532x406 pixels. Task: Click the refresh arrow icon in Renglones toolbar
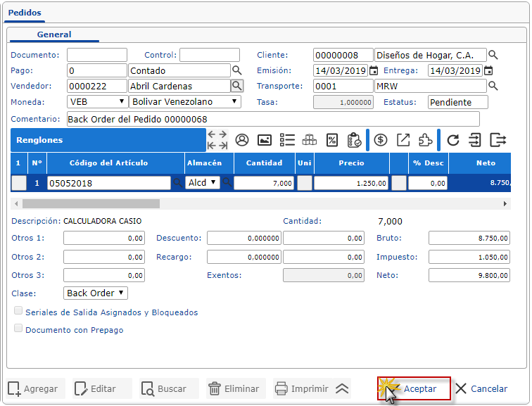click(453, 140)
